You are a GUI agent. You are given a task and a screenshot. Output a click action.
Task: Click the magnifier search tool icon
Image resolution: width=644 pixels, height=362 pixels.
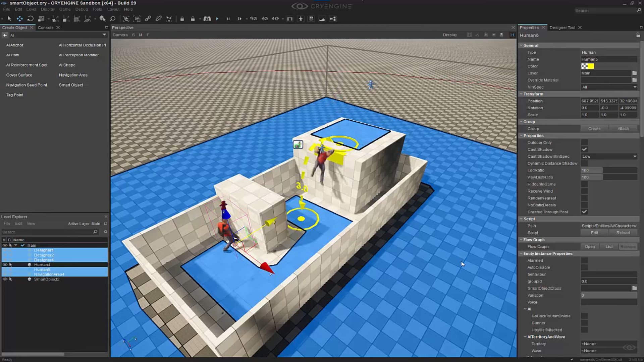113,19
